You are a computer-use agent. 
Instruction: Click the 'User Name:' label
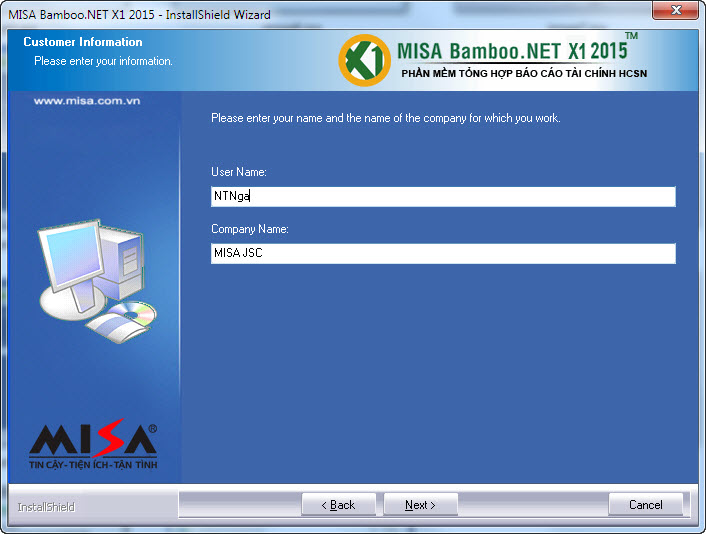click(239, 172)
